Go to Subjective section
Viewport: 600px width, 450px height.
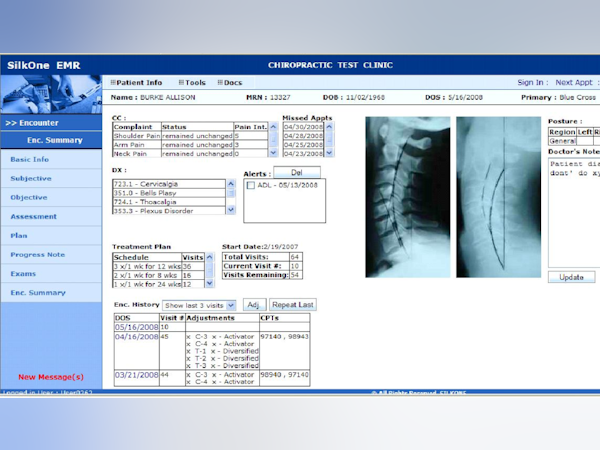[51, 178]
